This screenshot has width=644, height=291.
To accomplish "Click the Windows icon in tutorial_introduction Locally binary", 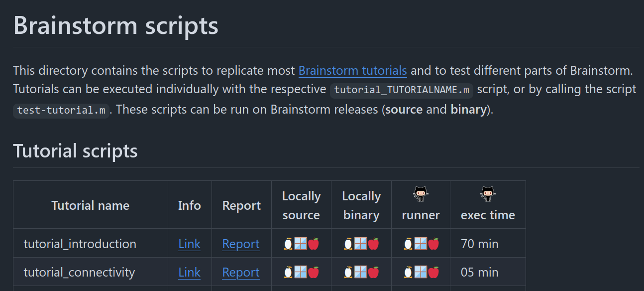I will pyautogui.click(x=361, y=244).
